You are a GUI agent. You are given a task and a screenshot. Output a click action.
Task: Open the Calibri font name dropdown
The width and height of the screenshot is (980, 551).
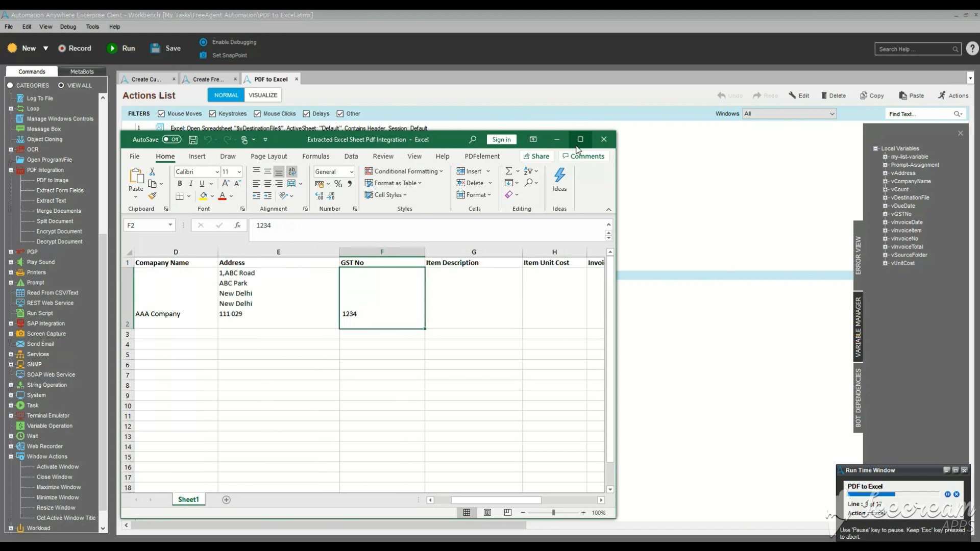217,172
